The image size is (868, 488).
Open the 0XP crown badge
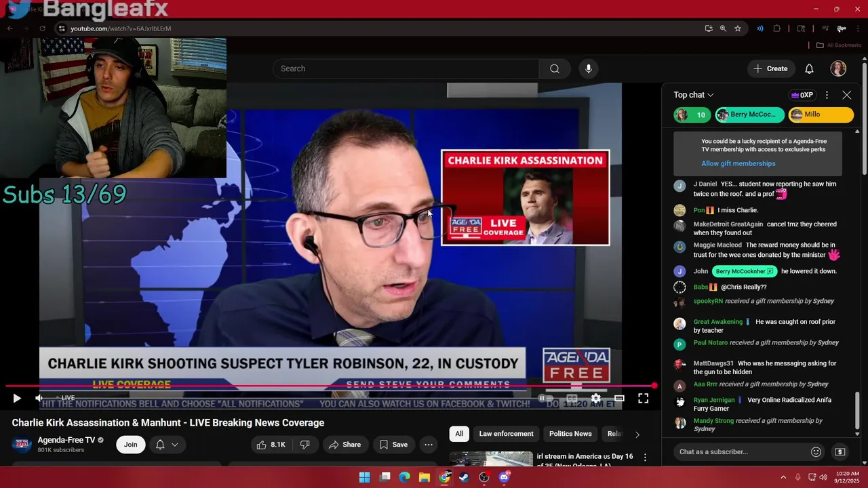pyautogui.click(x=802, y=95)
